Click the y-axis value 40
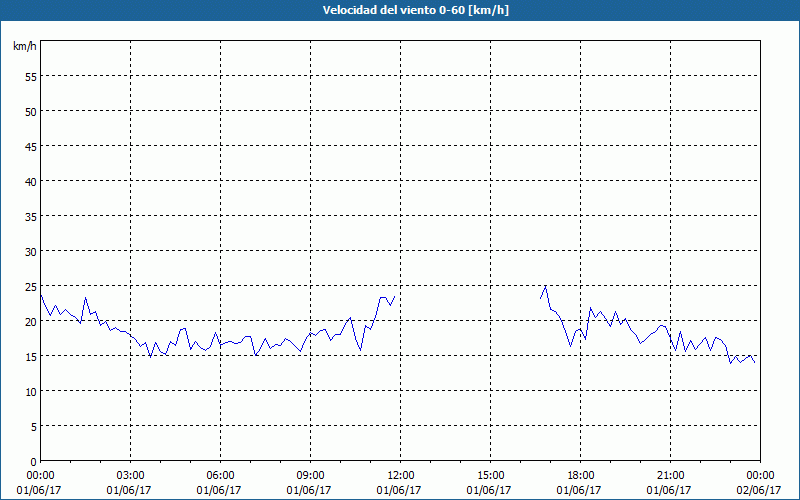 (31, 182)
